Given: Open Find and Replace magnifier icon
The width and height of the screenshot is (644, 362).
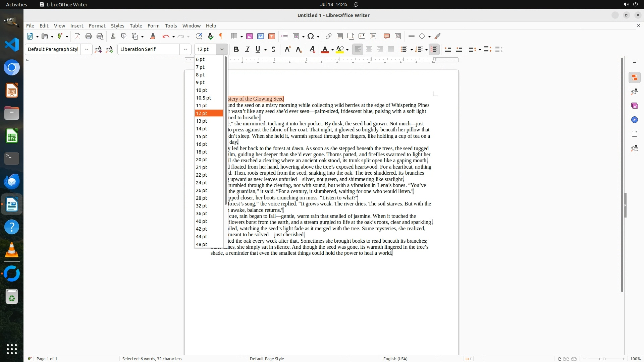Looking at the screenshot, I should 199,36.
